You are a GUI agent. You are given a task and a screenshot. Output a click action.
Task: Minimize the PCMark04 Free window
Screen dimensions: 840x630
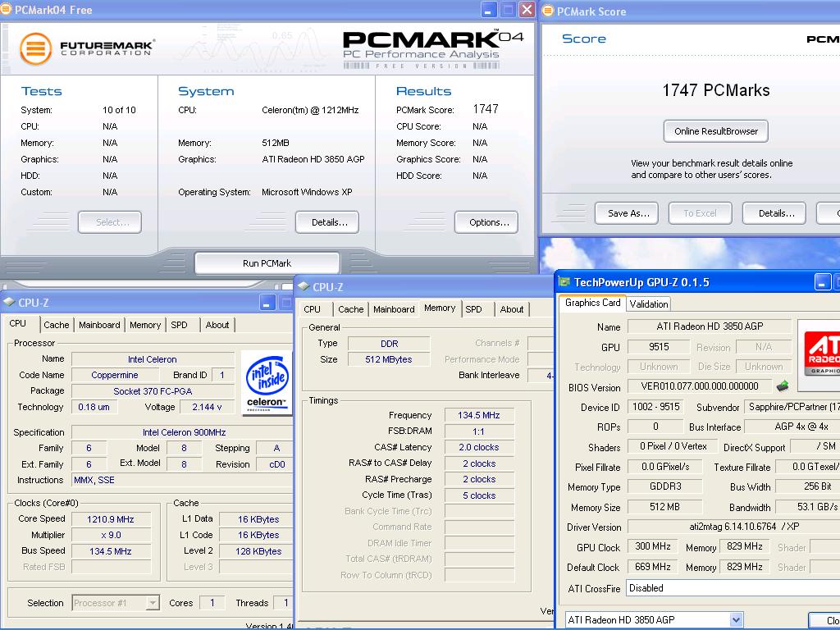click(489, 10)
